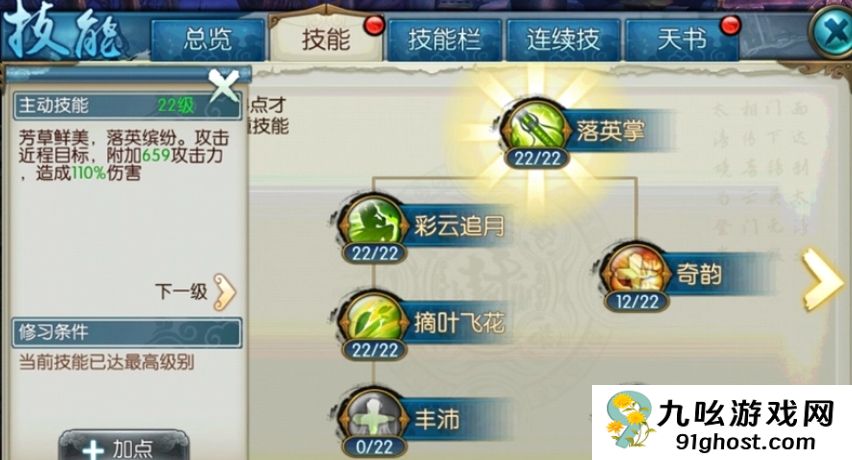Click the 0/22 level counter under 丰沛
This screenshot has width=852, height=460.
(x=374, y=446)
